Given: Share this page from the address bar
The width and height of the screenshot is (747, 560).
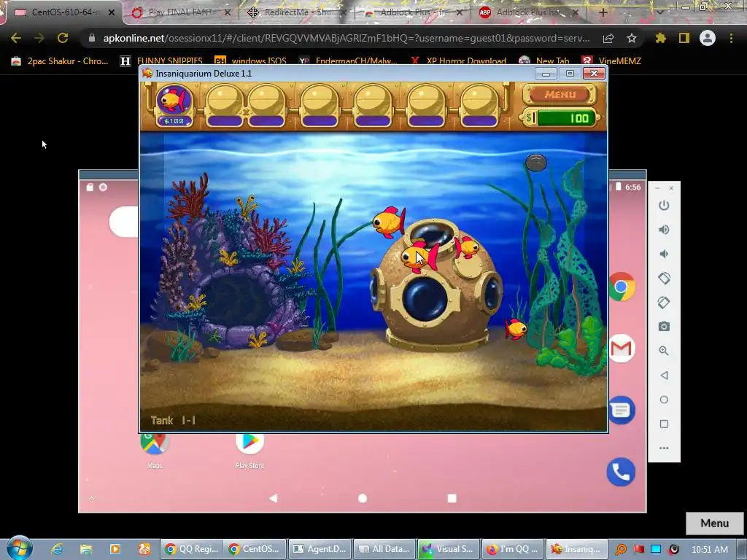Looking at the screenshot, I should click(x=608, y=38).
